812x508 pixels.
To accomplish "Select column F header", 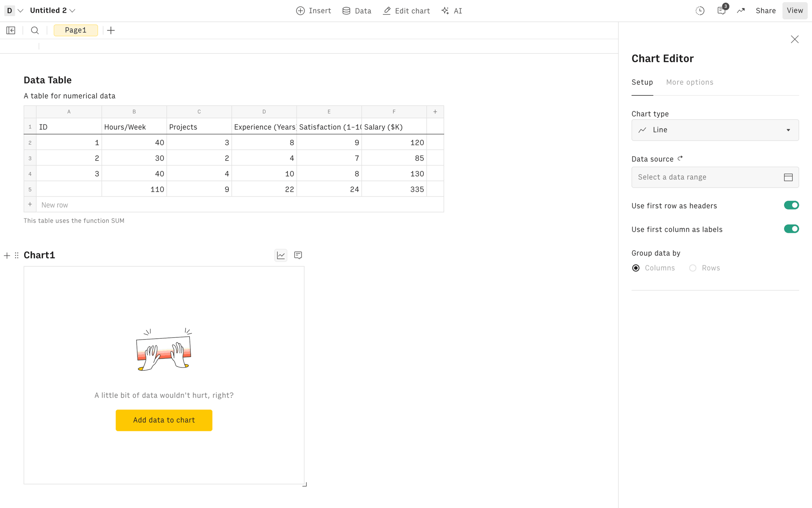I will point(394,112).
